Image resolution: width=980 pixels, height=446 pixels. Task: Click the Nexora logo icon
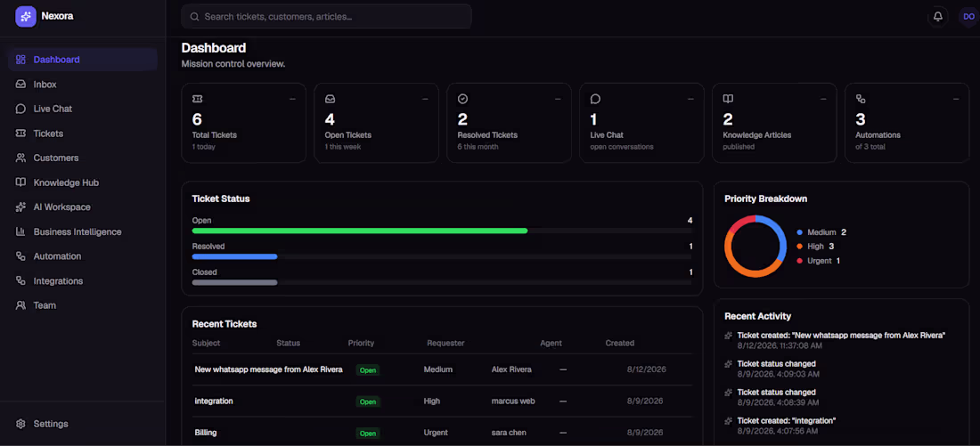(26, 17)
